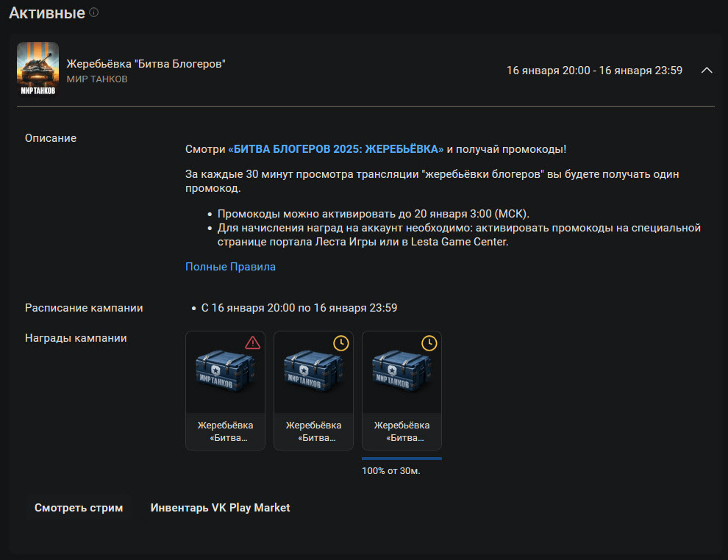The width and height of the screenshot is (728, 560).
Task: Click the red warning triangle on reward
Action: coord(252,342)
